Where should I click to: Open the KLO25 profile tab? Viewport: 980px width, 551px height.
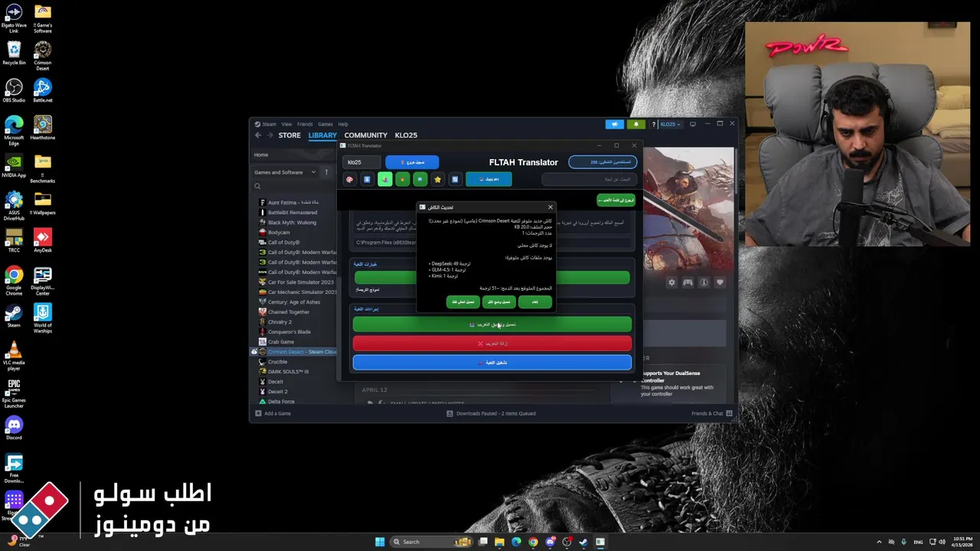point(406,135)
